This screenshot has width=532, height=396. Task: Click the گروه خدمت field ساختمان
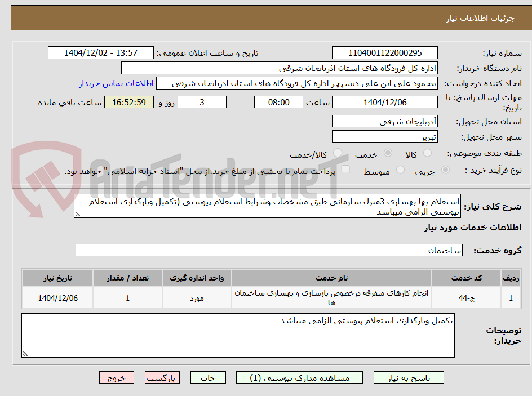pyautogui.click(x=269, y=250)
